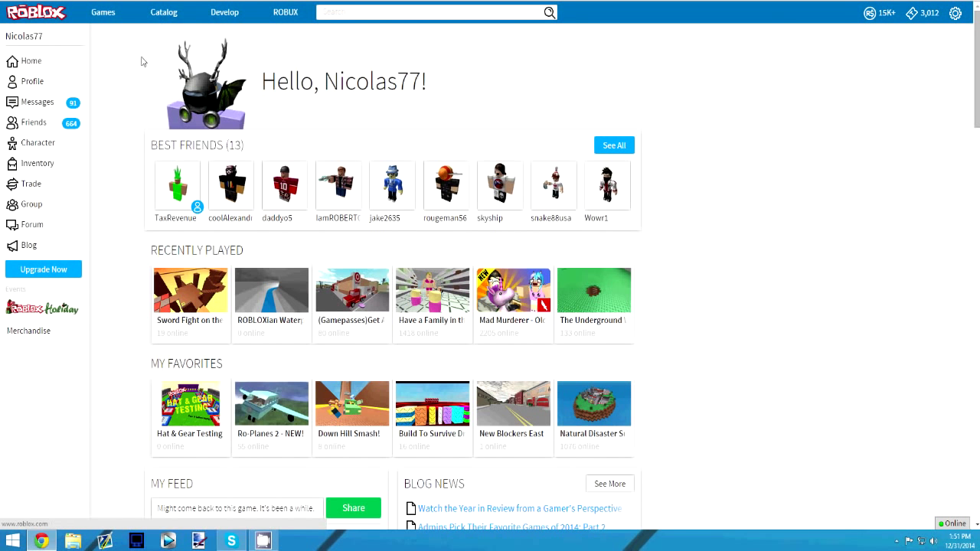Screen dimensions: 980x551
Task: Open Inventory from the sidebar
Action: pos(37,163)
